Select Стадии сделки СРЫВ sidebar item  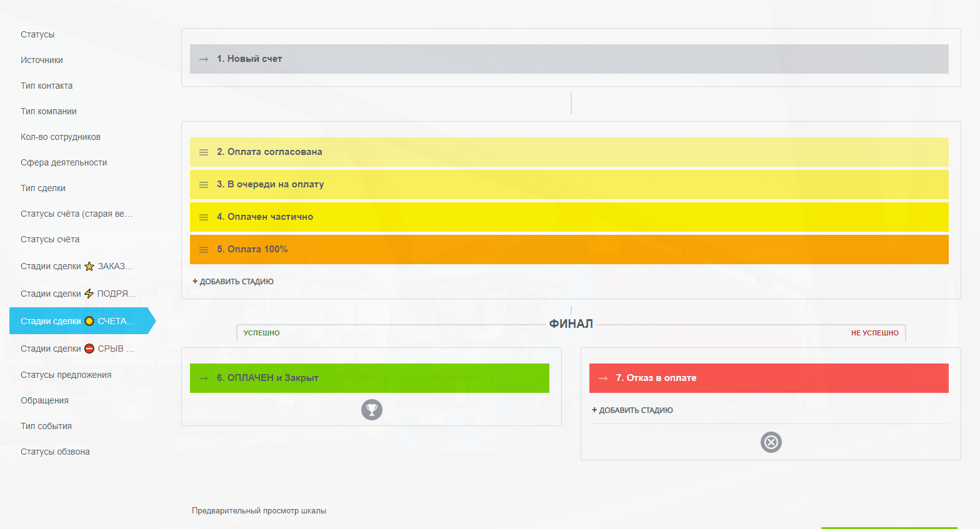(x=77, y=349)
